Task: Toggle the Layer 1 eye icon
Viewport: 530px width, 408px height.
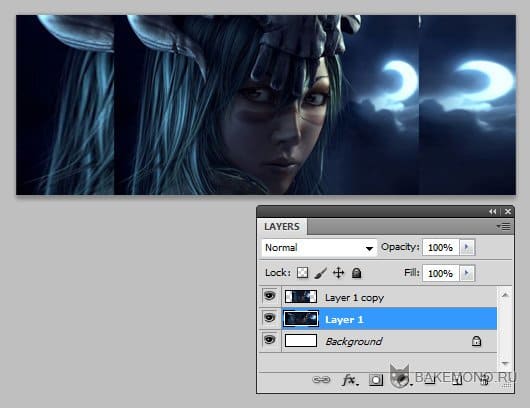Action: [x=269, y=318]
